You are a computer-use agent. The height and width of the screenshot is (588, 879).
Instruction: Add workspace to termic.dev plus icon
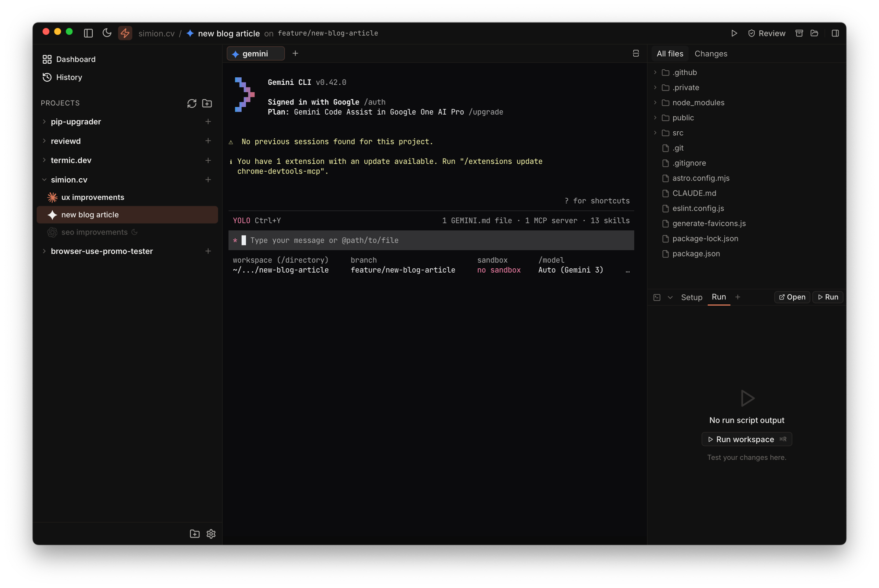[x=208, y=160]
